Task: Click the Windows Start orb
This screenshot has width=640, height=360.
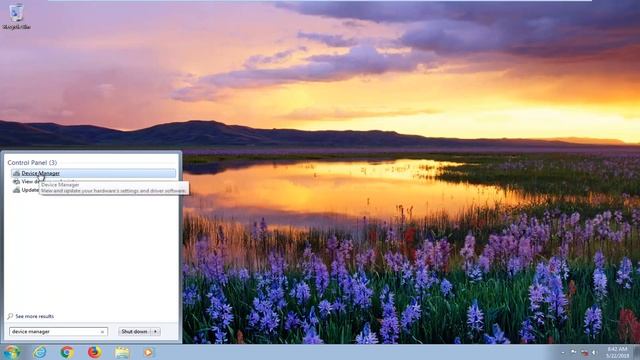Action: point(11,352)
